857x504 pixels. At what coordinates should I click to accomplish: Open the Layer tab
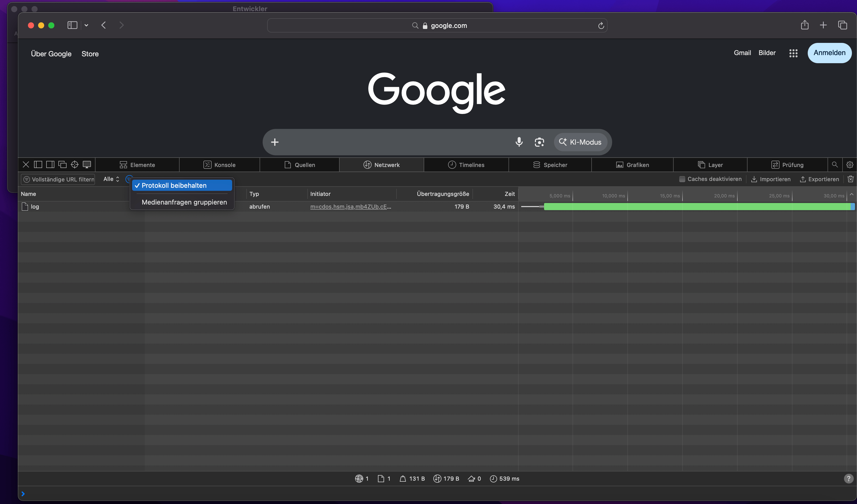pyautogui.click(x=710, y=165)
